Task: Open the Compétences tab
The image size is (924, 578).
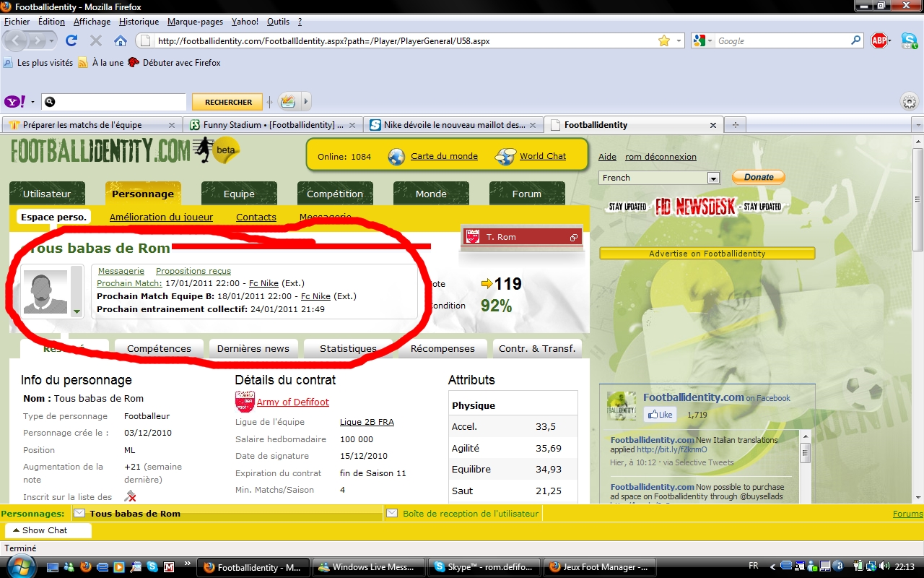Action: click(159, 348)
